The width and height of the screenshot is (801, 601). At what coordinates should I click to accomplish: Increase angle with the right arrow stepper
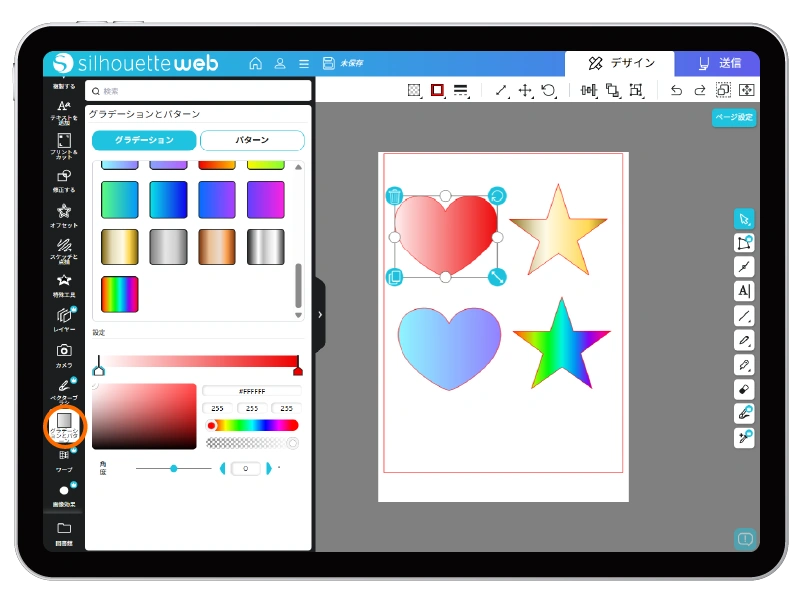(268, 468)
